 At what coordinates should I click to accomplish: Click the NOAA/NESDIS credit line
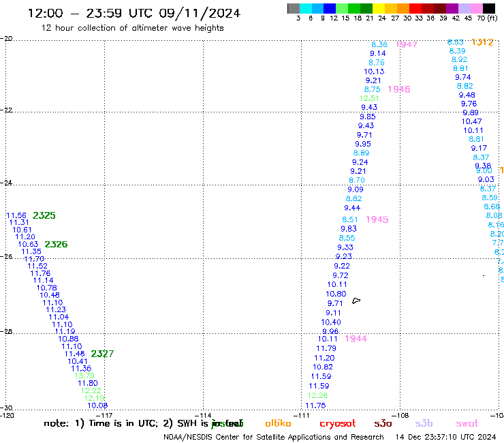pyautogui.click(x=274, y=438)
